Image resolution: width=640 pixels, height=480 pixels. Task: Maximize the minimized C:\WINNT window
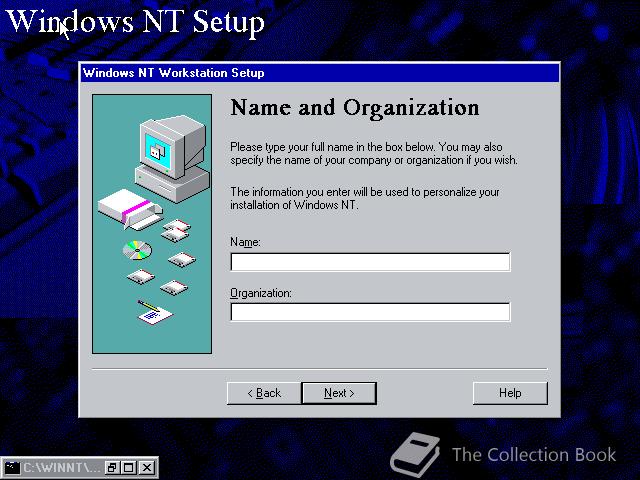(129, 467)
